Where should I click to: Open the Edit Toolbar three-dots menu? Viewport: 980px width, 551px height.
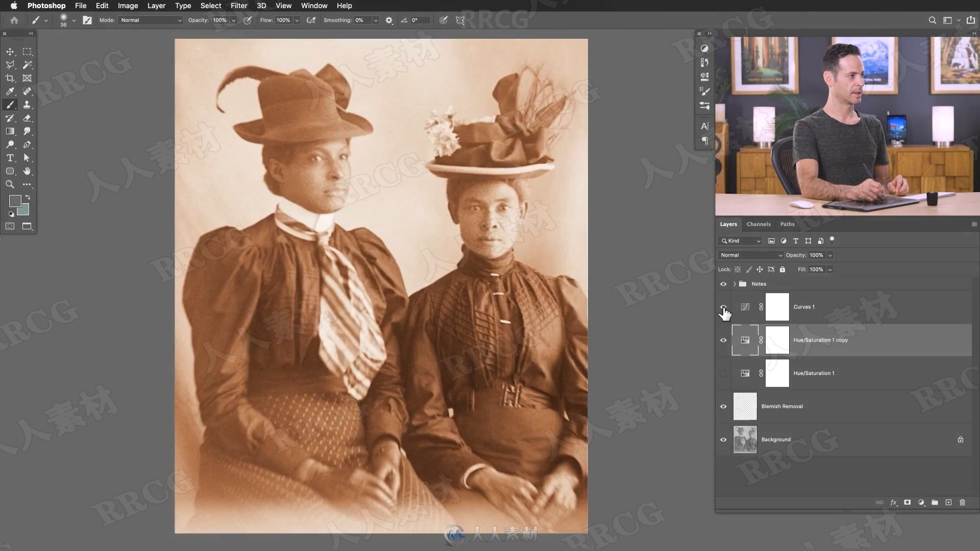coord(27,184)
